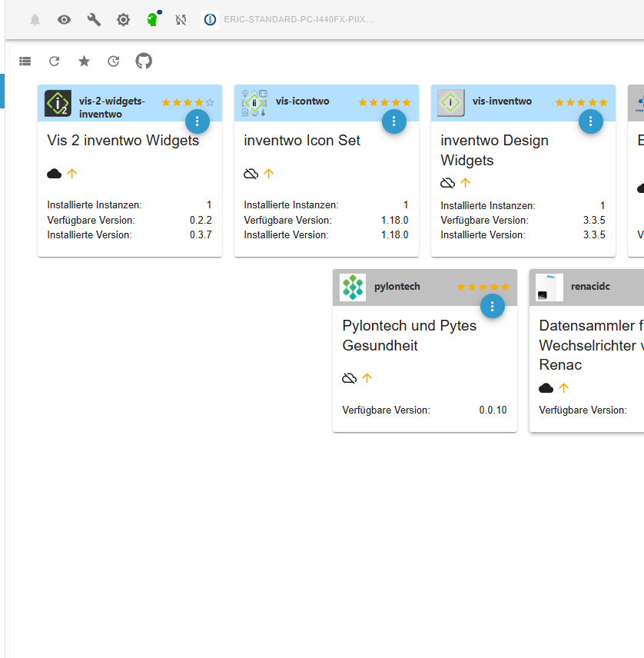This screenshot has height=658, width=644.
Task: Select the Renac Datensammler title
Action: (591, 345)
